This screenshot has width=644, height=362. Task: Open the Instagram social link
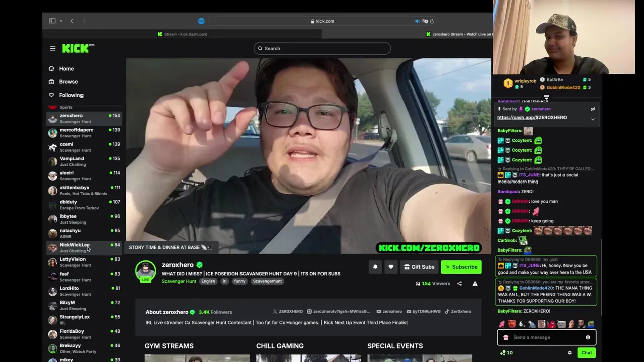tap(339, 311)
